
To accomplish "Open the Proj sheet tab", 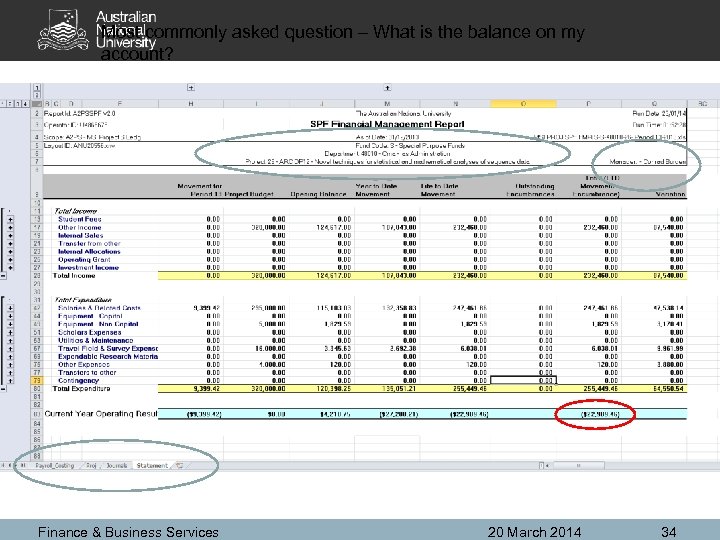I will 91,466.
